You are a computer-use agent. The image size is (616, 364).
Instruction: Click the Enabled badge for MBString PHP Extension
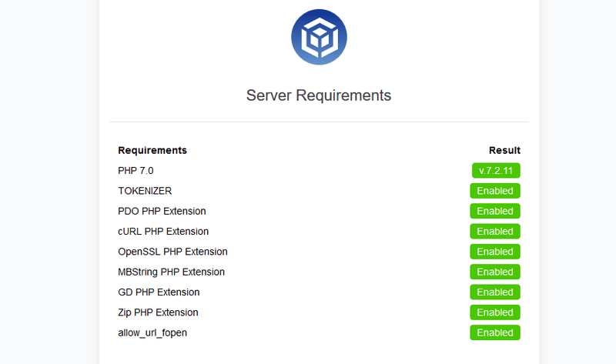[495, 272]
